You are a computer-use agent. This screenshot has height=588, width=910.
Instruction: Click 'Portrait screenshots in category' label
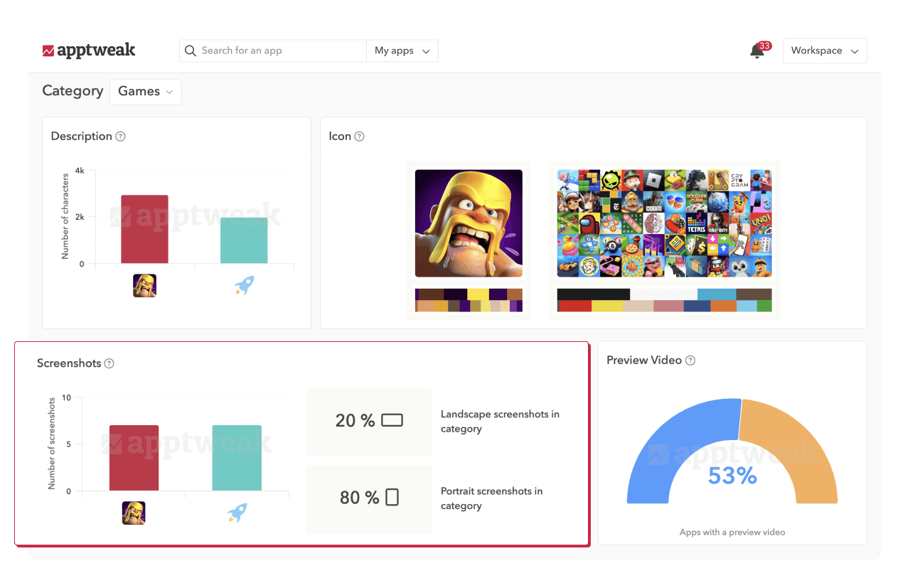491,498
